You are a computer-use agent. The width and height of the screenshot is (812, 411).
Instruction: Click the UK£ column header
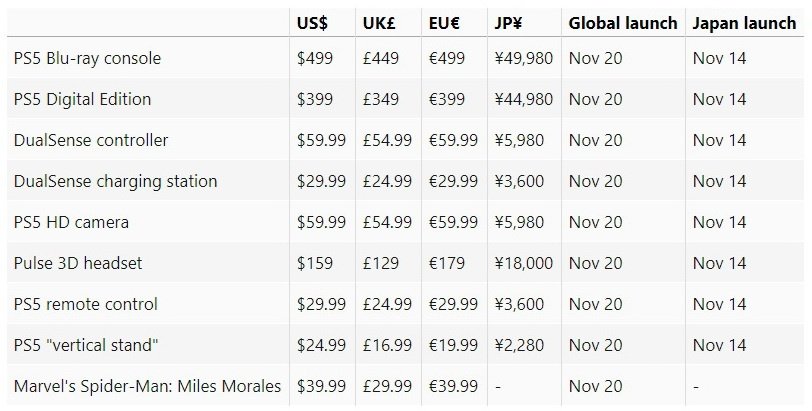pyautogui.click(x=379, y=22)
